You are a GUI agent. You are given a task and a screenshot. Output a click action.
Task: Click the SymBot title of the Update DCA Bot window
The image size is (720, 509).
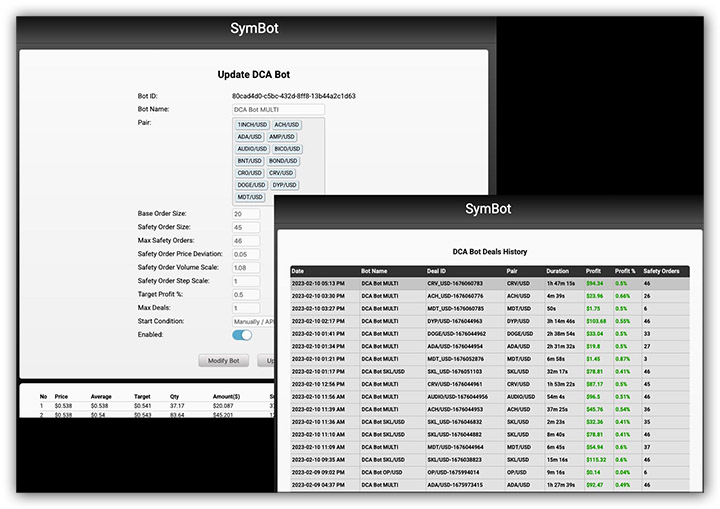tap(254, 28)
